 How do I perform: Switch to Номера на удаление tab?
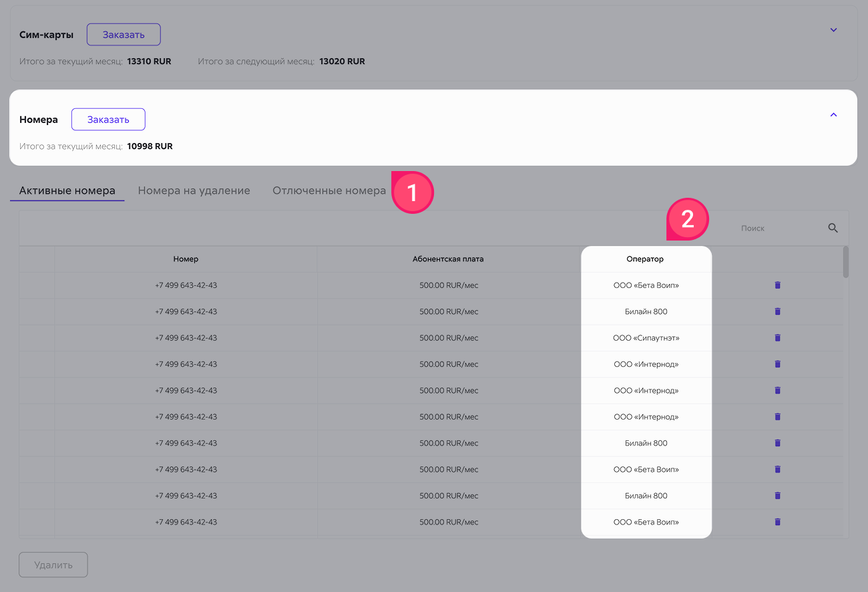click(194, 190)
